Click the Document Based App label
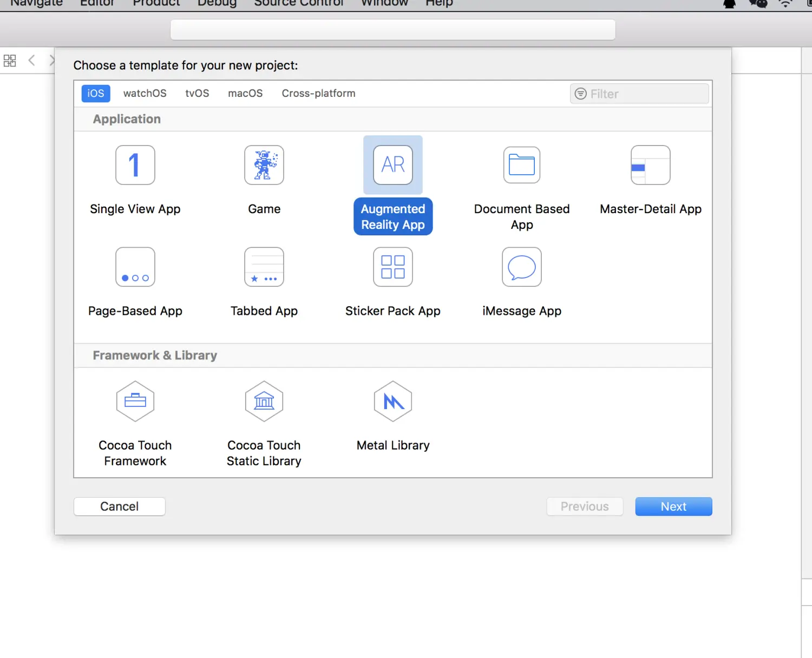The width and height of the screenshot is (812, 658). click(x=522, y=216)
